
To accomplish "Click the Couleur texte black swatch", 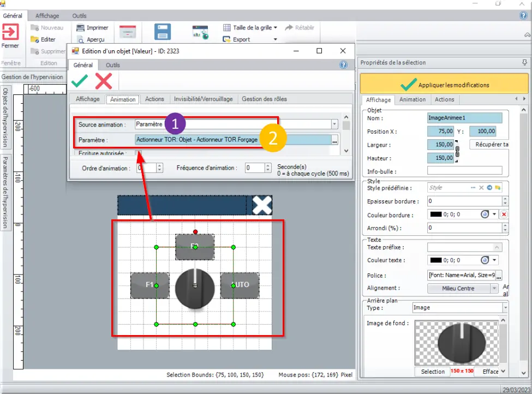I will [435, 260].
